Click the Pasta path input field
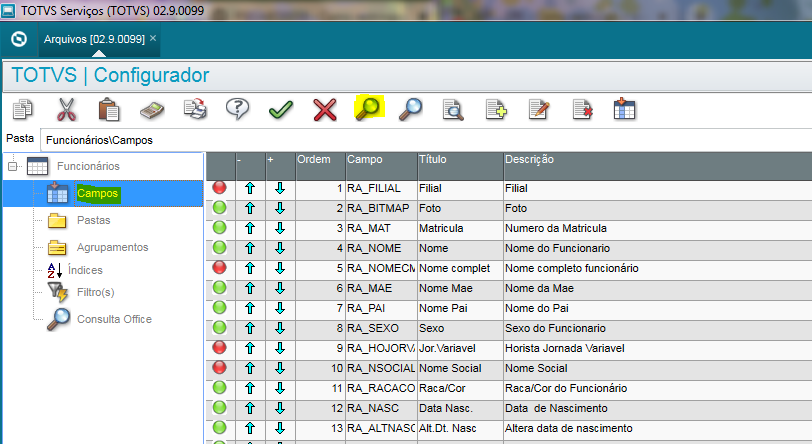Image resolution: width=812 pixels, height=444 pixels. pos(426,140)
